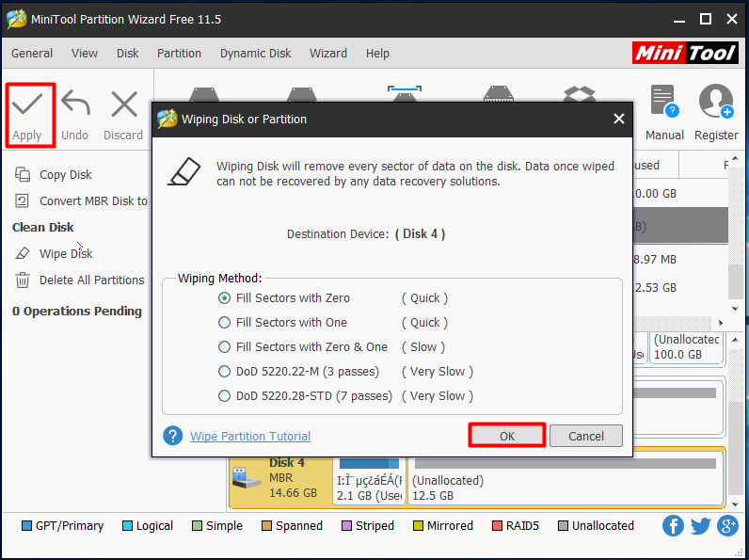Click the Copy Disk sidebar icon
Viewport: 749px width, 560px height.
pos(23,174)
